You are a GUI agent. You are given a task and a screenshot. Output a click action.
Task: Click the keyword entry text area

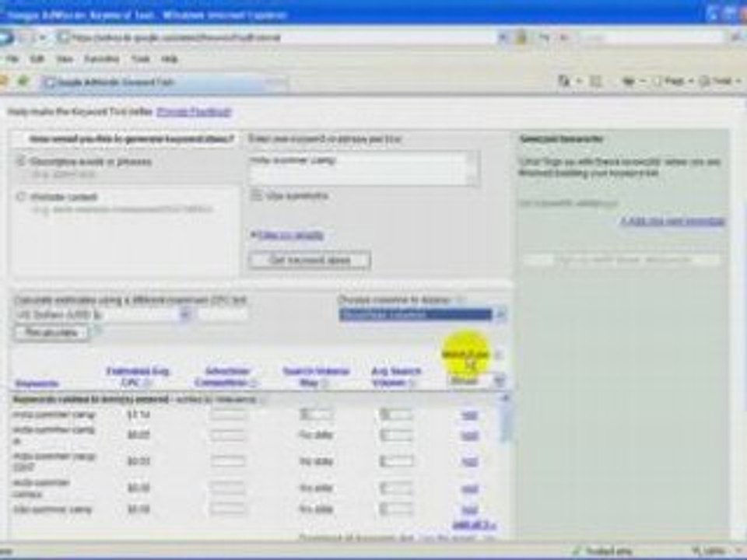point(363,169)
